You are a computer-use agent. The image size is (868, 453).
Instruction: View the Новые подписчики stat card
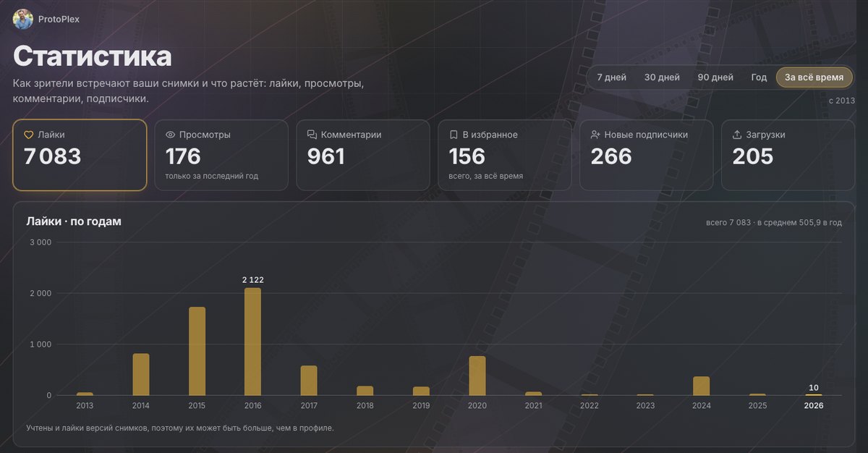(647, 155)
